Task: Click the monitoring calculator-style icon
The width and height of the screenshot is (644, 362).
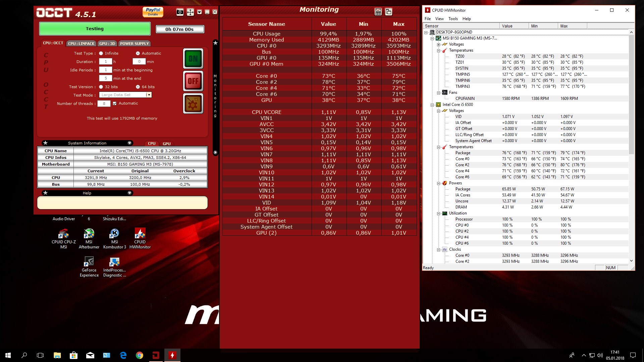Action: [378, 12]
